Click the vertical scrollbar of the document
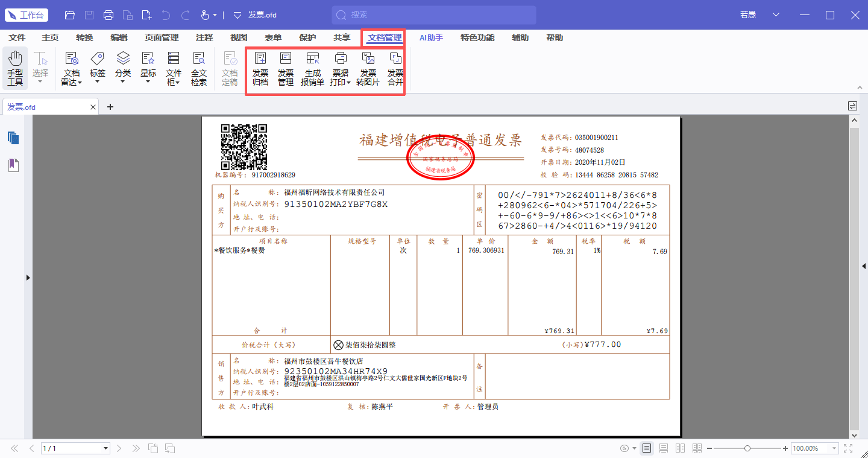Image resolution: width=868 pixels, height=458 pixels. [x=854, y=278]
